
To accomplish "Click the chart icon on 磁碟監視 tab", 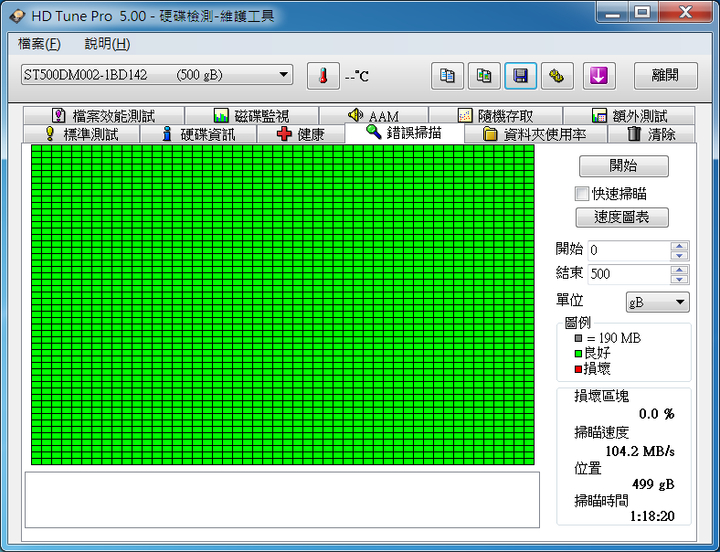I will 221,116.
